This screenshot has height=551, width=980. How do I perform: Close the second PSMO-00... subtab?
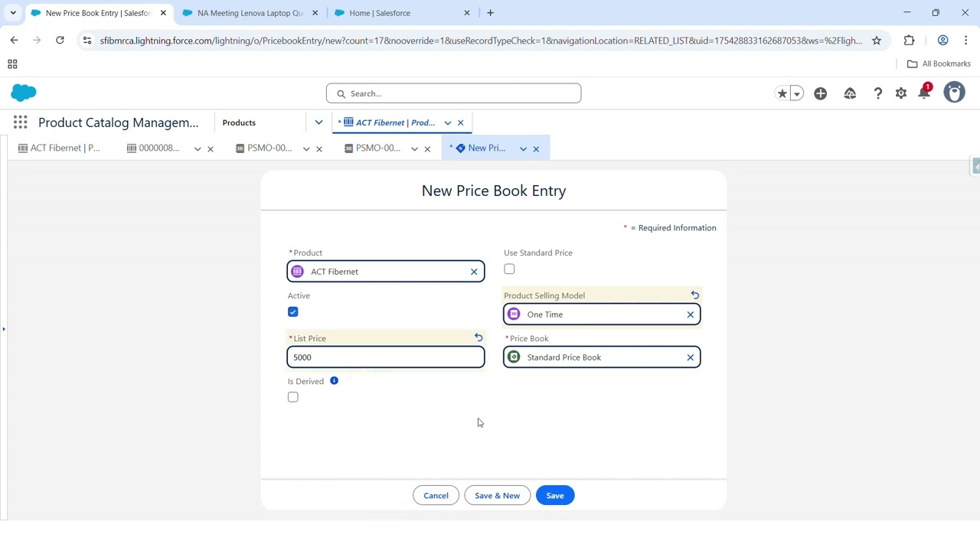coord(427,148)
